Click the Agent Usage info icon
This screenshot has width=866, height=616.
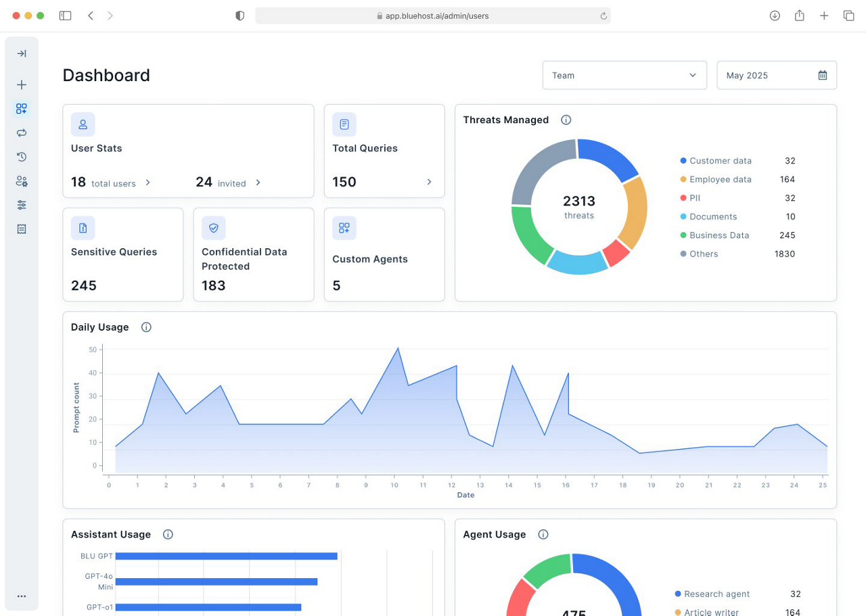click(543, 534)
